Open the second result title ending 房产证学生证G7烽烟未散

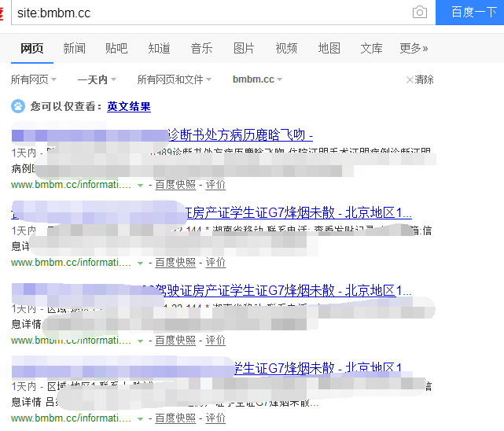[x=299, y=213]
